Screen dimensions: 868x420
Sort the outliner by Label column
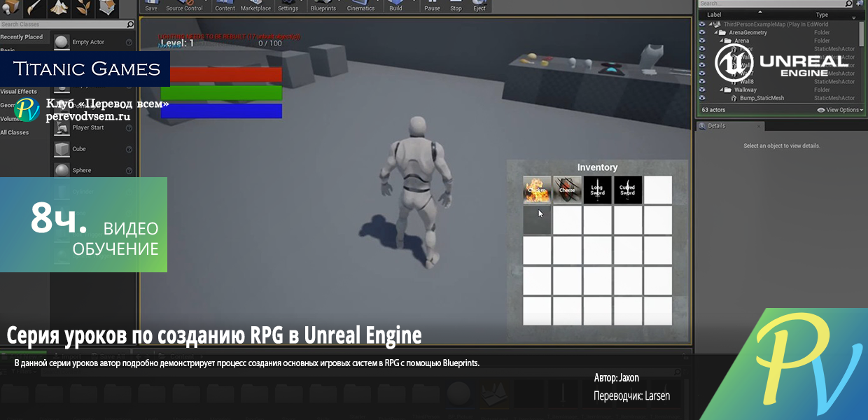(x=715, y=15)
